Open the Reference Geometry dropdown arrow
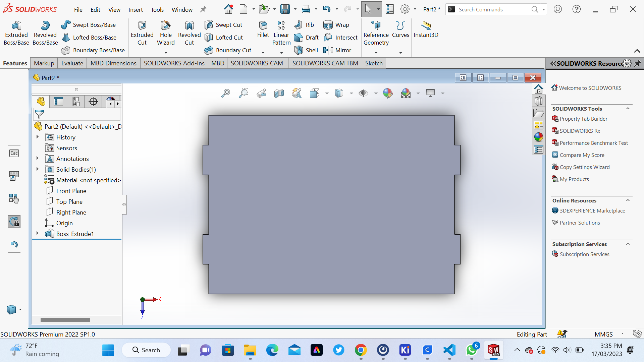The image size is (644, 362). [x=376, y=53]
